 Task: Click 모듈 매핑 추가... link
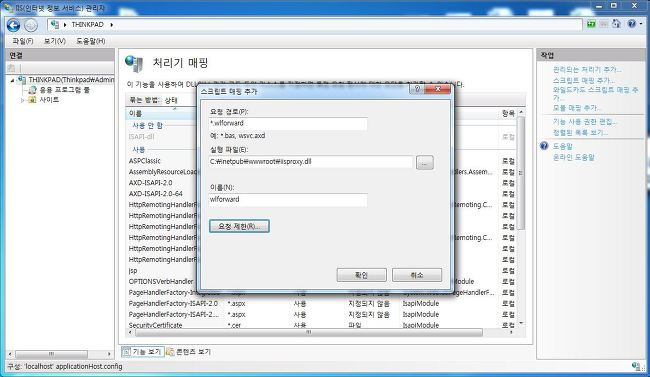pos(577,108)
